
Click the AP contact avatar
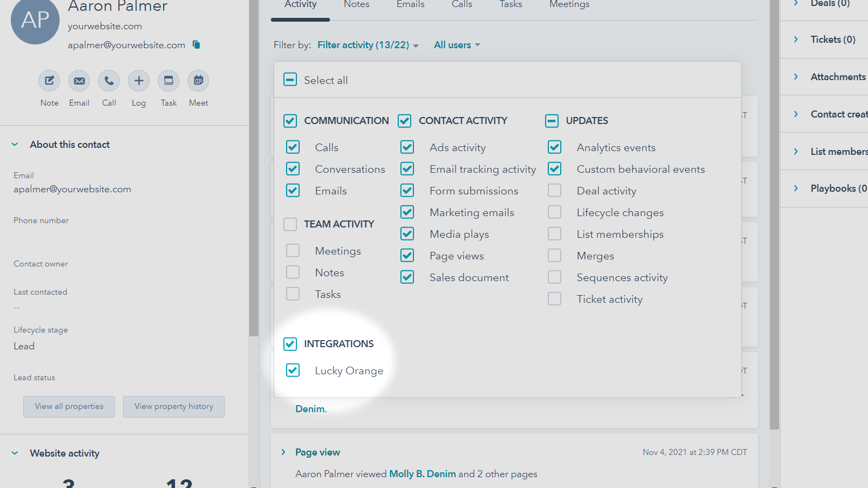coord(35,21)
